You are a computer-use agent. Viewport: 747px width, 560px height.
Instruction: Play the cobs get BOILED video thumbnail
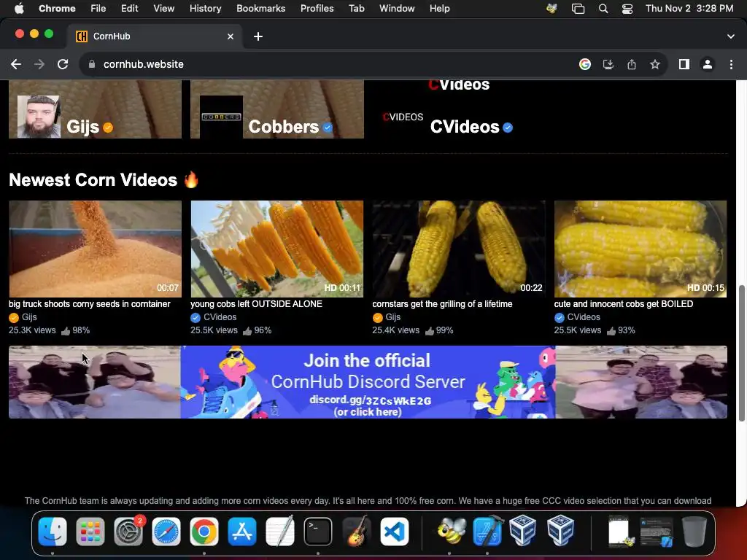(x=640, y=249)
